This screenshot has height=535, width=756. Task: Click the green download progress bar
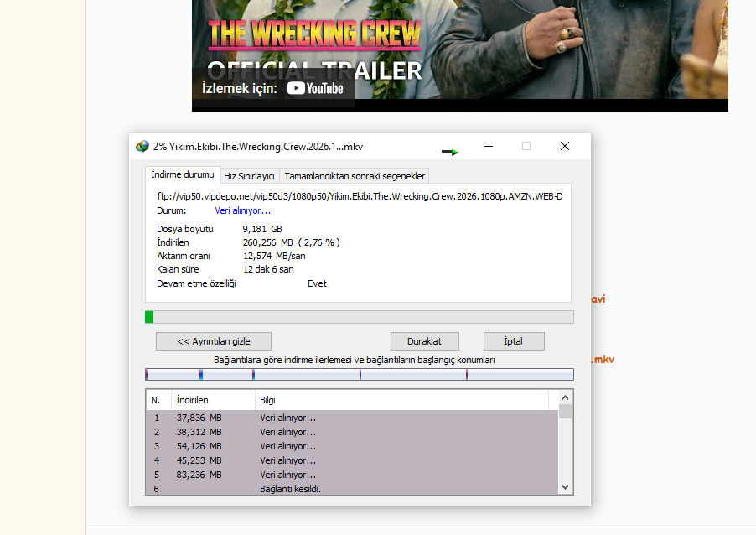(x=360, y=317)
